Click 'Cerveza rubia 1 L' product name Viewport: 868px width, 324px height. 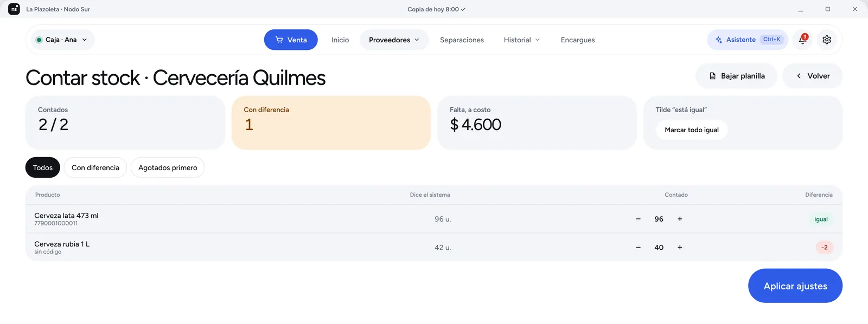coord(62,244)
